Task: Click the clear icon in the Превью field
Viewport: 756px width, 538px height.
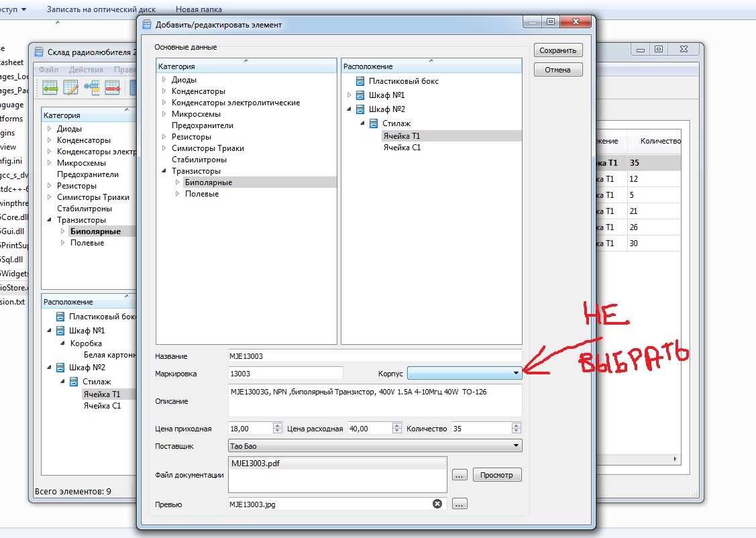Action: (x=437, y=504)
